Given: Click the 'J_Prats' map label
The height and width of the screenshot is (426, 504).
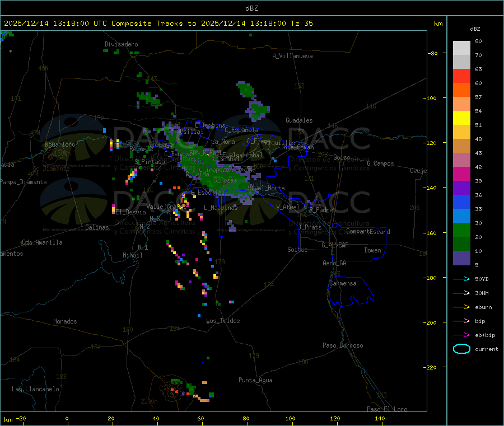Looking at the screenshot, I should point(310,227).
